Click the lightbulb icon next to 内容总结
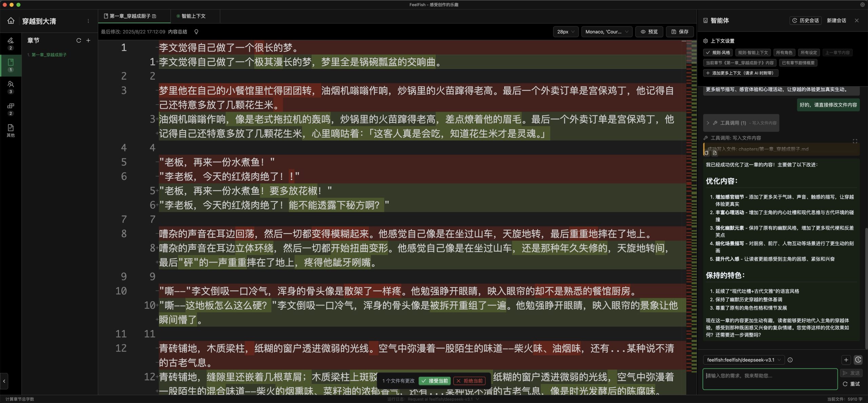The height and width of the screenshot is (403, 868). (x=196, y=32)
